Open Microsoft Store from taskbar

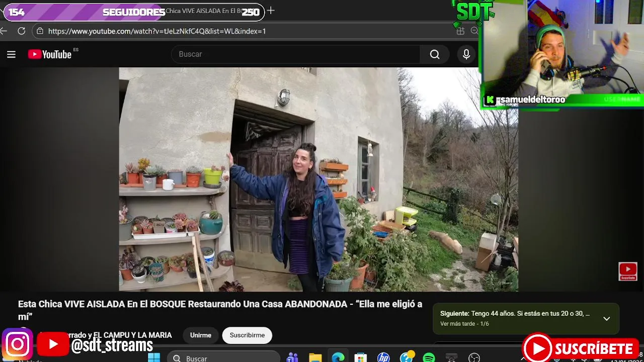coord(361,358)
